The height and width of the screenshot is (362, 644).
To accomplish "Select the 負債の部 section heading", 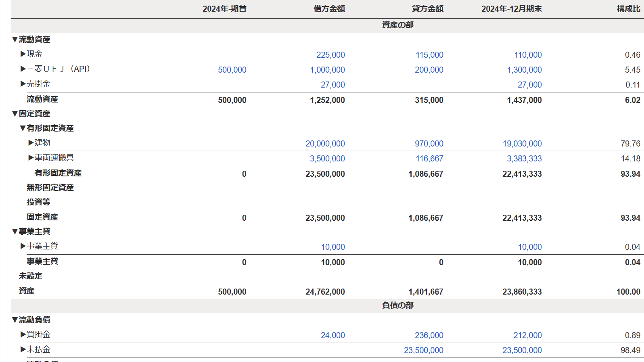I will (x=398, y=306).
